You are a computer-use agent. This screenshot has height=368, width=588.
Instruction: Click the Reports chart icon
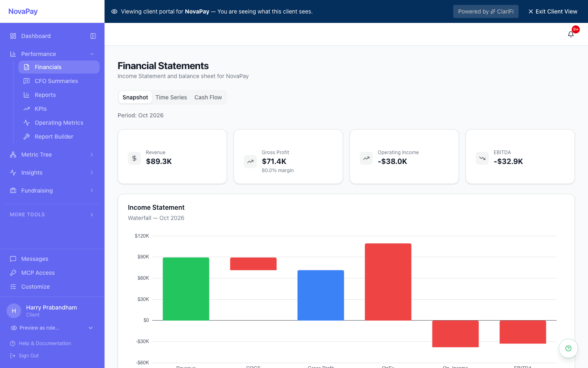(27, 95)
